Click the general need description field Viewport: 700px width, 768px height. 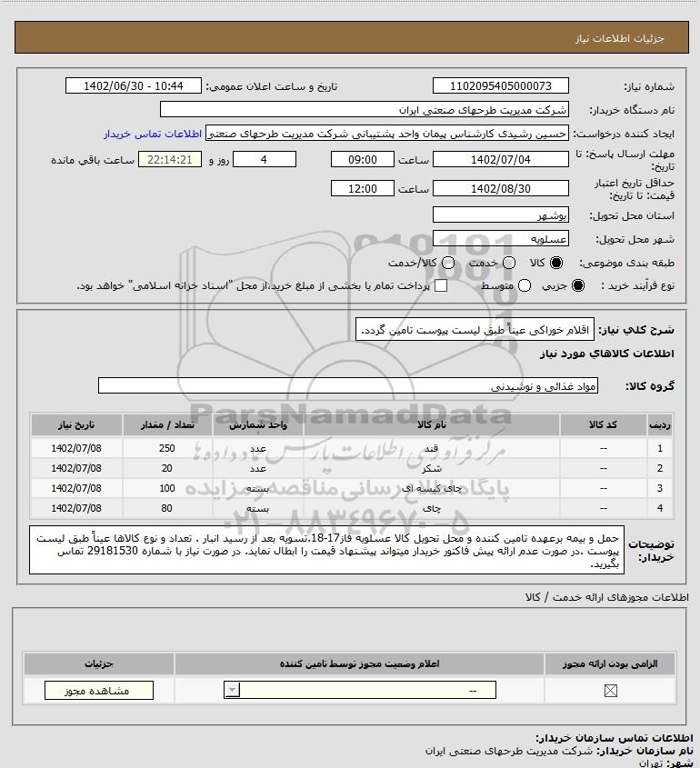tap(475, 330)
